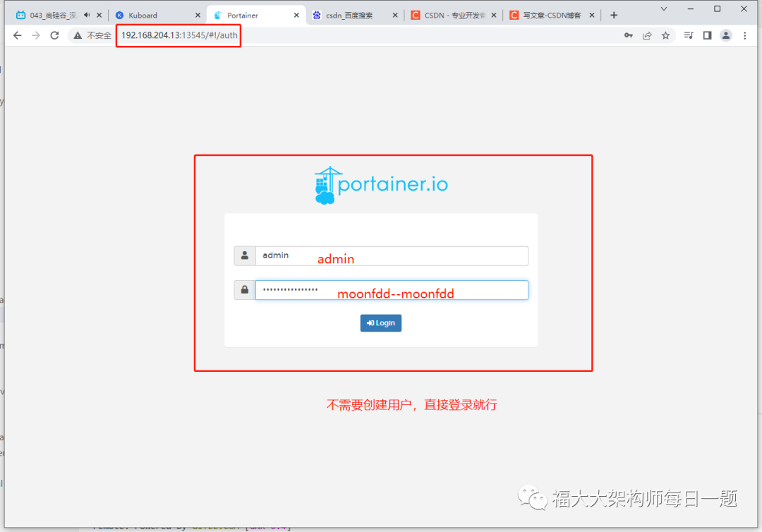The height and width of the screenshot is (532, 762).
Task: Open the media control icon
Action: tap(689, 35)
